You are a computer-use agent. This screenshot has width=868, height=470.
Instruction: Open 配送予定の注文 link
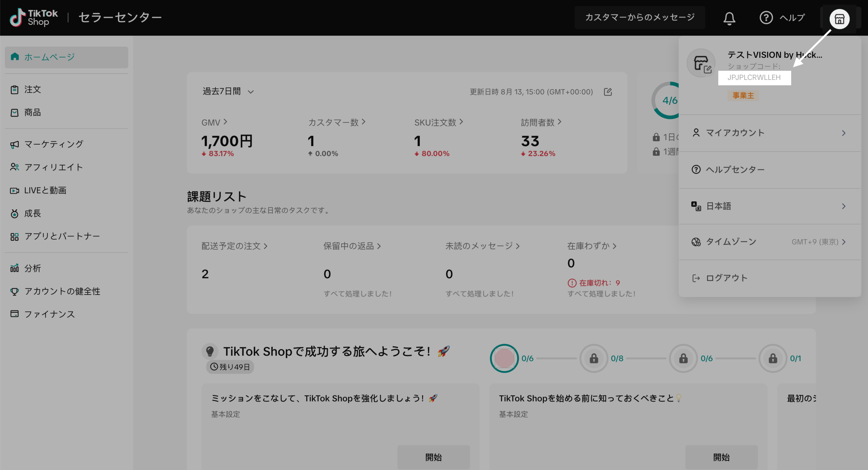[x=234, y=246]
